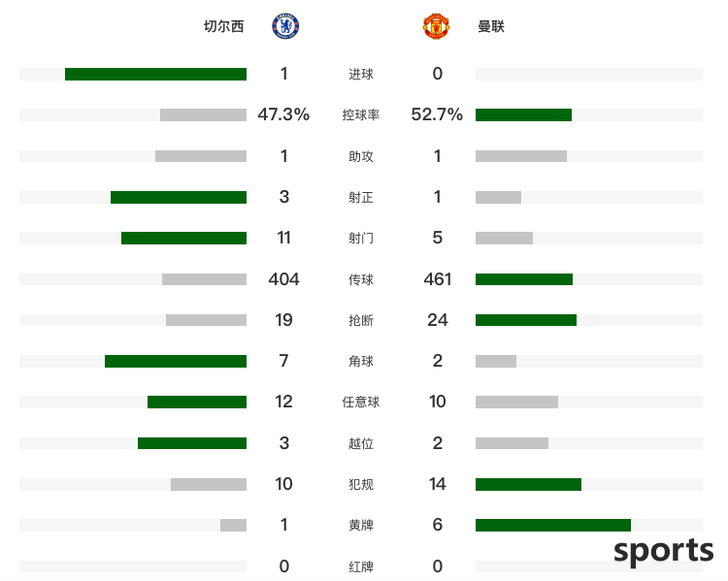Click Manchester United's green 传球 bar
Viewport: 728px width, 581px height.
(524, 279)
